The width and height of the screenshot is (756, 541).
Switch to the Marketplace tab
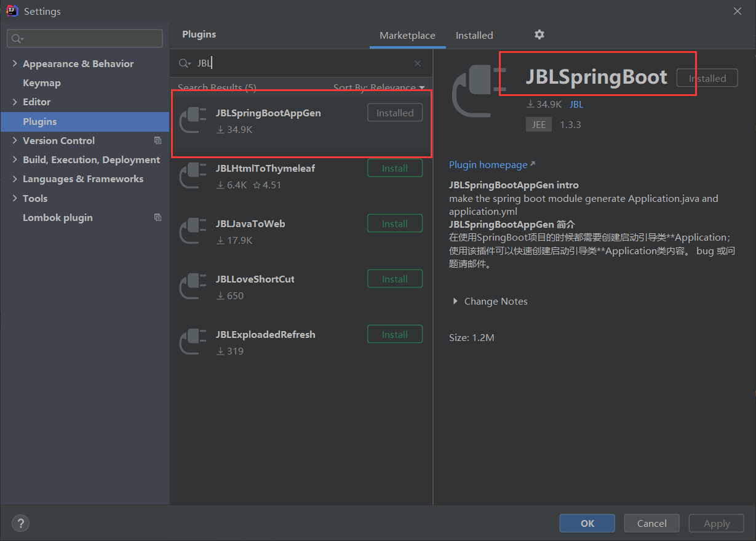[407, 36]
